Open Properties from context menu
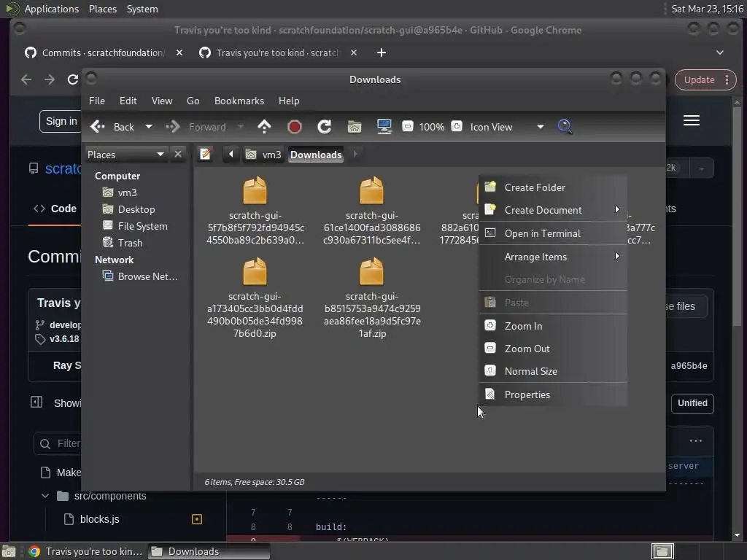Screen dimensions: 747x560 (553, 394)
